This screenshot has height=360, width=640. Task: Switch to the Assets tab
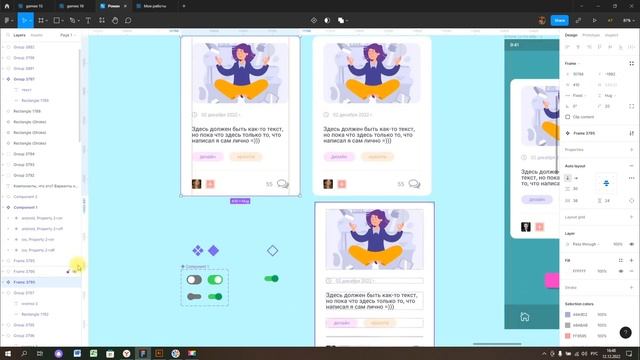(x=36, y=35)
